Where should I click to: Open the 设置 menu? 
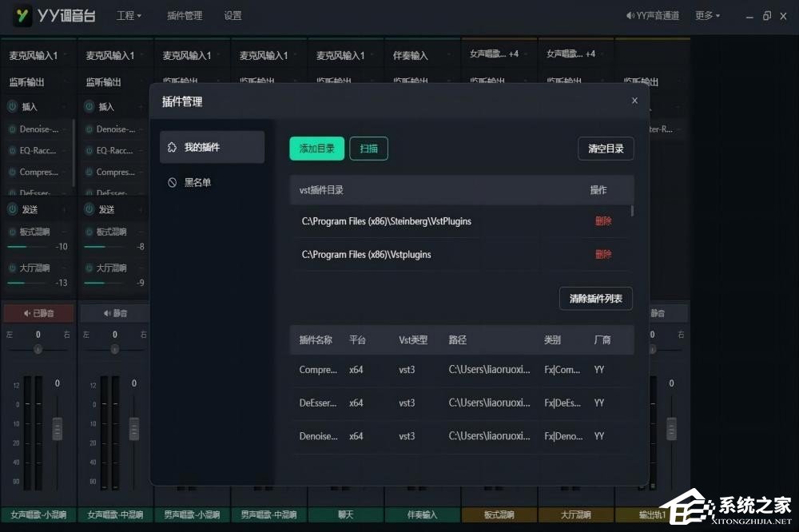tap(233, 16)
